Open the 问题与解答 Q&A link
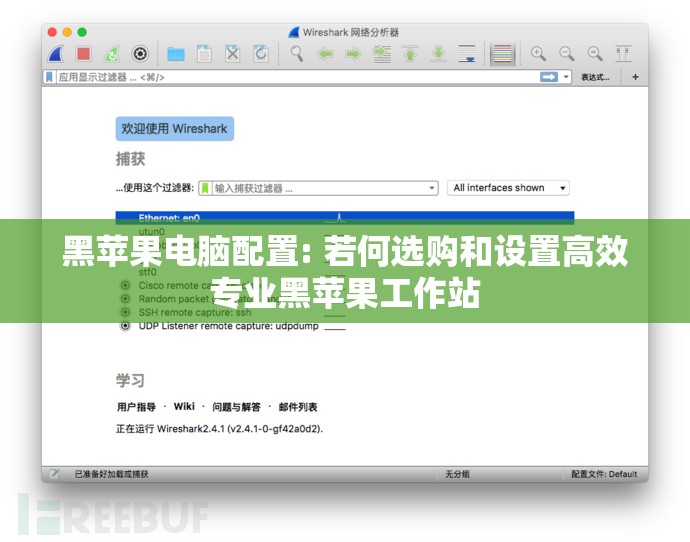Screen dimensions: 690x542 [236, 407]
